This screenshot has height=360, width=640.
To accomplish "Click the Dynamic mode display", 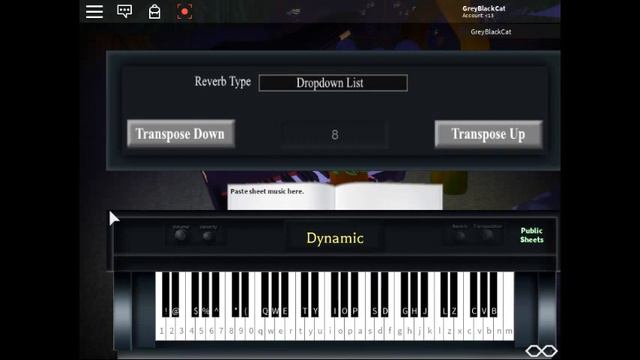I will [335, 238].
